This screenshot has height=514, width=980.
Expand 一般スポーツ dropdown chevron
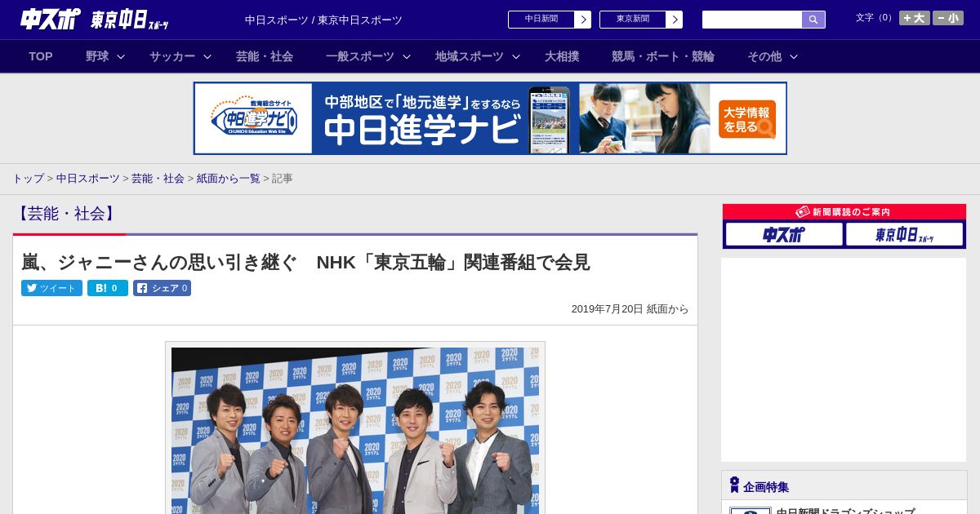[x=407, y=56]
